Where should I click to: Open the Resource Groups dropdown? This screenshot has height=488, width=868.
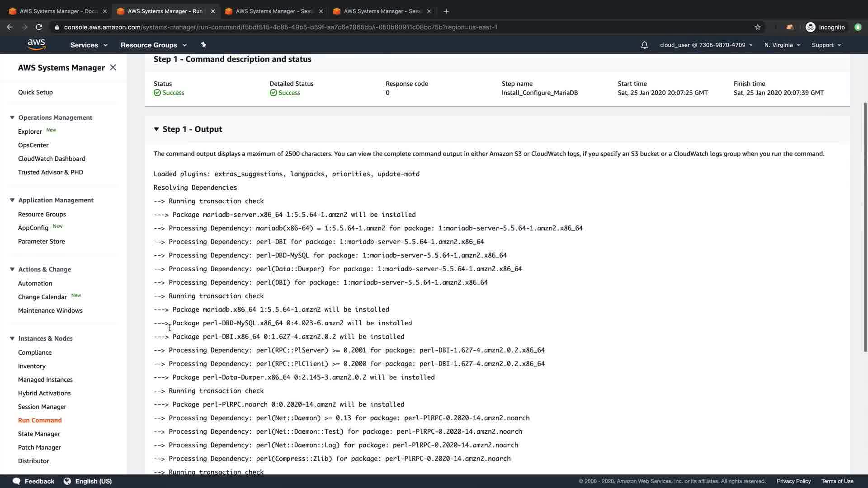click(x=153, y=45)
